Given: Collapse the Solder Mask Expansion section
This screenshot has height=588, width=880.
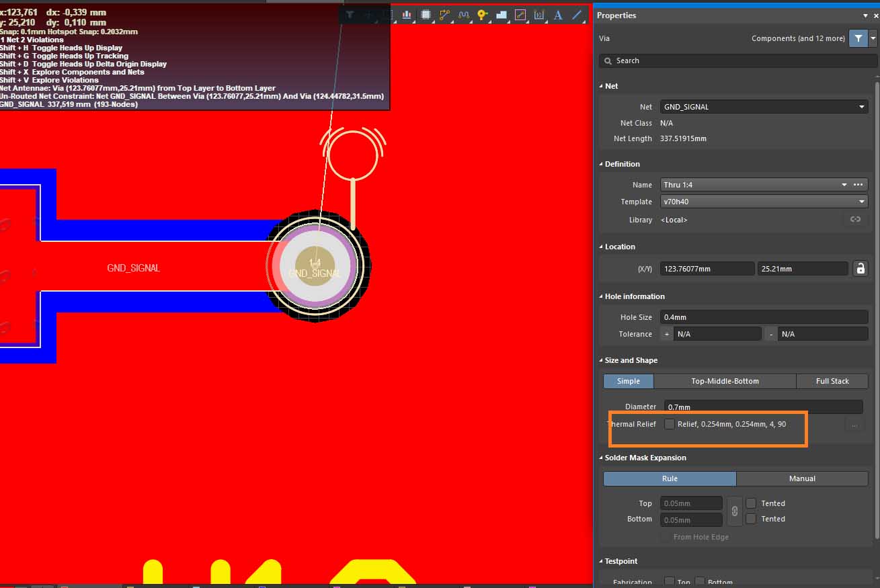Looking at the screenshot, I should [601, 458].
